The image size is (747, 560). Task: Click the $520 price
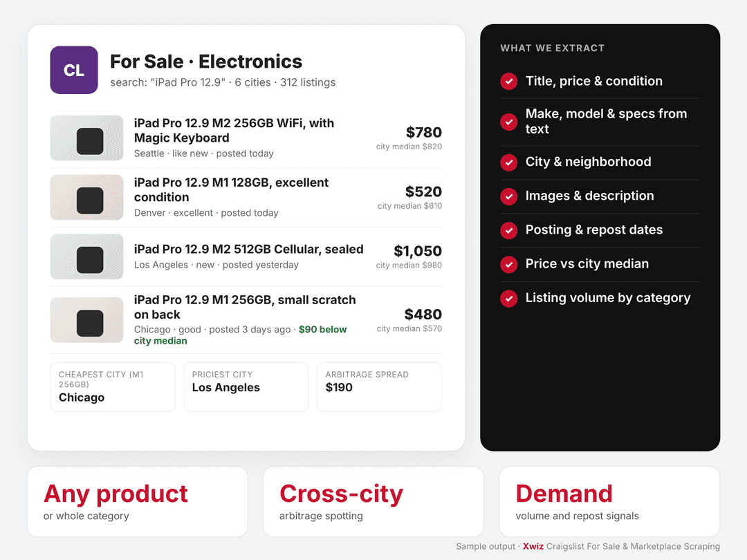tap(423, 192)
